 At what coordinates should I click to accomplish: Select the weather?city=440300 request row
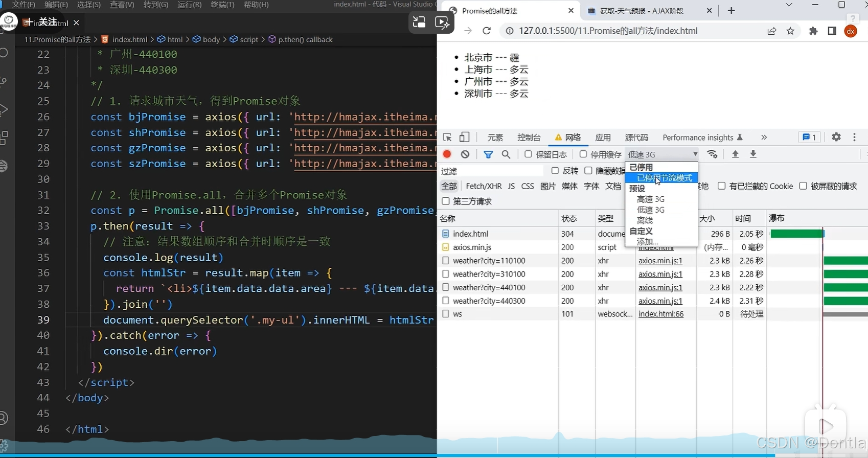coord(652,301)
